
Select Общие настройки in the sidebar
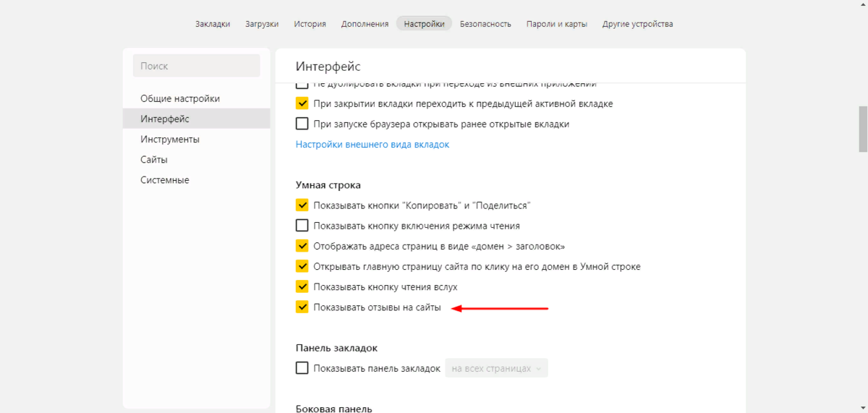(x=180, y=98)
